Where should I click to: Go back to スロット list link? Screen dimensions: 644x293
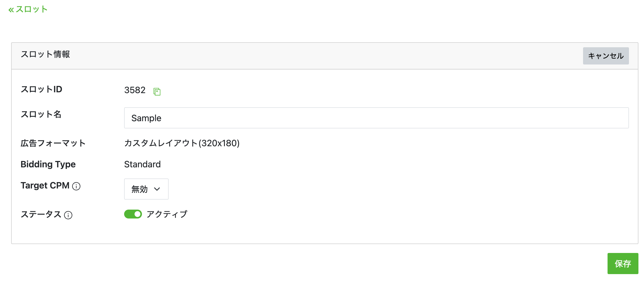28,9
